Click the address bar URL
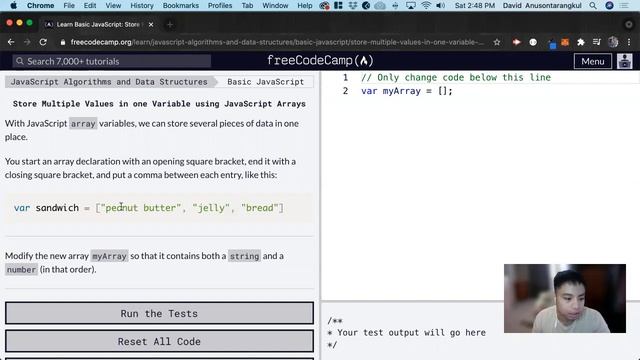640x360 pixels. [277, 42]
